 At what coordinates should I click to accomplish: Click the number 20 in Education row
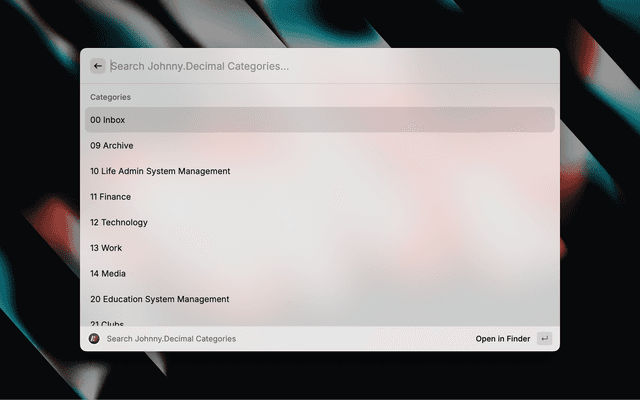pos(95,299)
